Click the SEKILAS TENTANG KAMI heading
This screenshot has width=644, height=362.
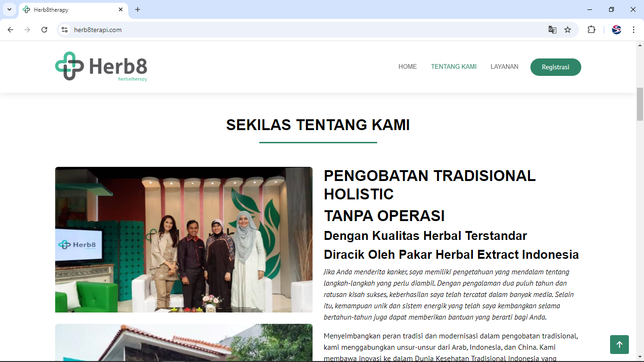click(318, 125)
